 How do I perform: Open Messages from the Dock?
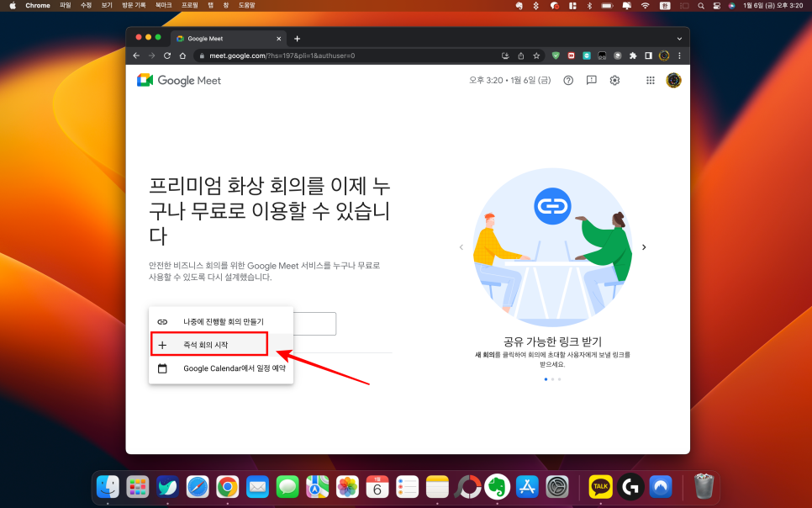[x=287, y=487]
